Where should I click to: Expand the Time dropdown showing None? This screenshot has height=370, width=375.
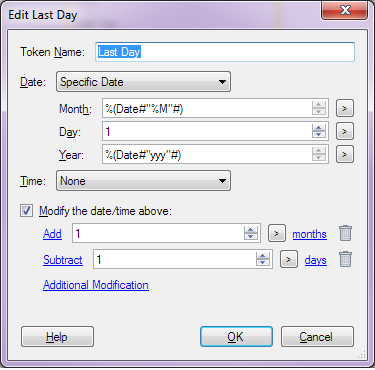click(x=143, y=181)
